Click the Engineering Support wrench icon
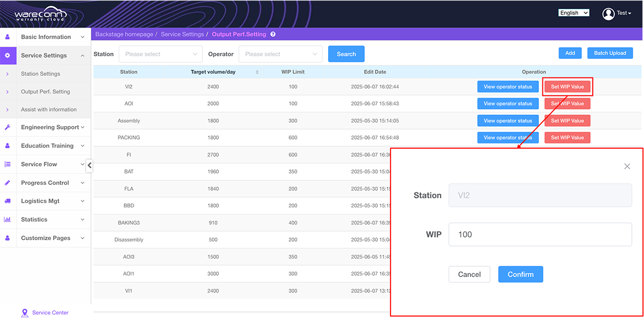Screen dimensions: 644x319 coord(8,128)
